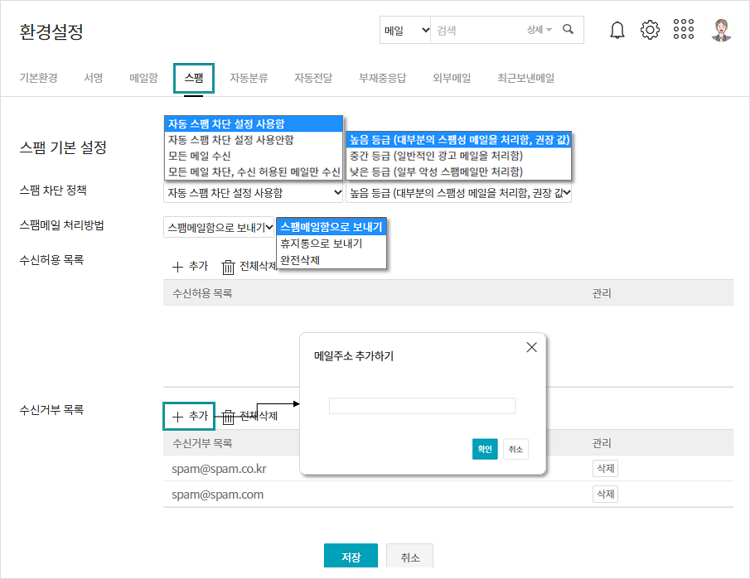Click 취소 next to the 저장 button

pyautogui.click(x=410, y=557)
